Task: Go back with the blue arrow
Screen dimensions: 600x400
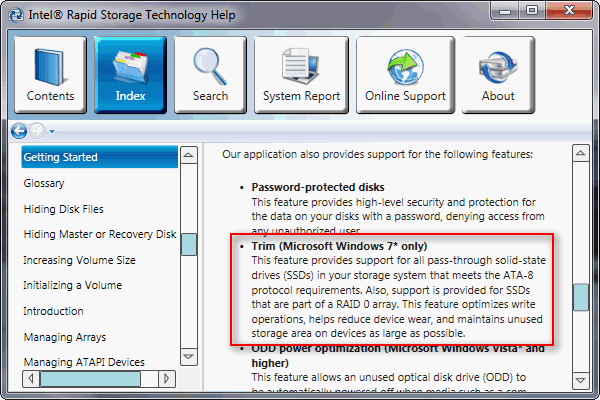Action: tap(19, 131)
